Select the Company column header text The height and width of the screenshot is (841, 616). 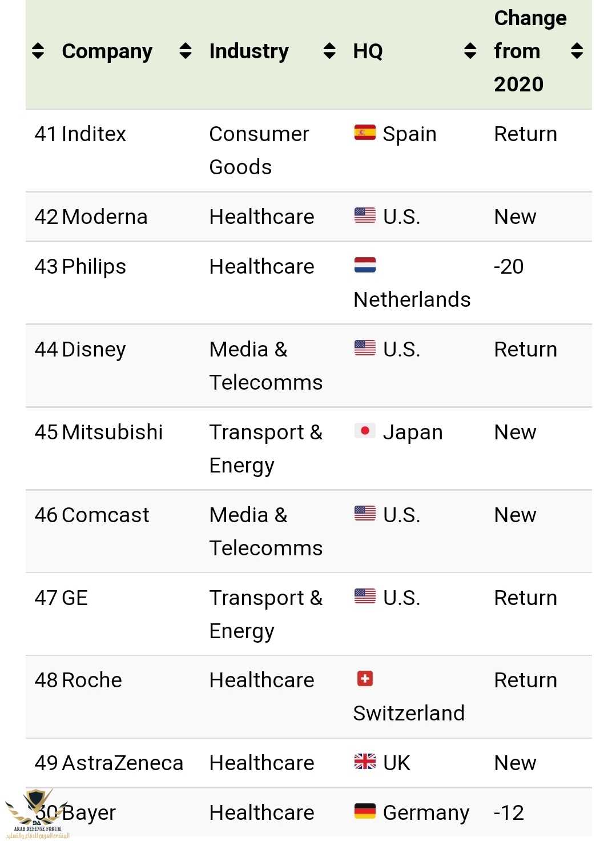[107, 51]
